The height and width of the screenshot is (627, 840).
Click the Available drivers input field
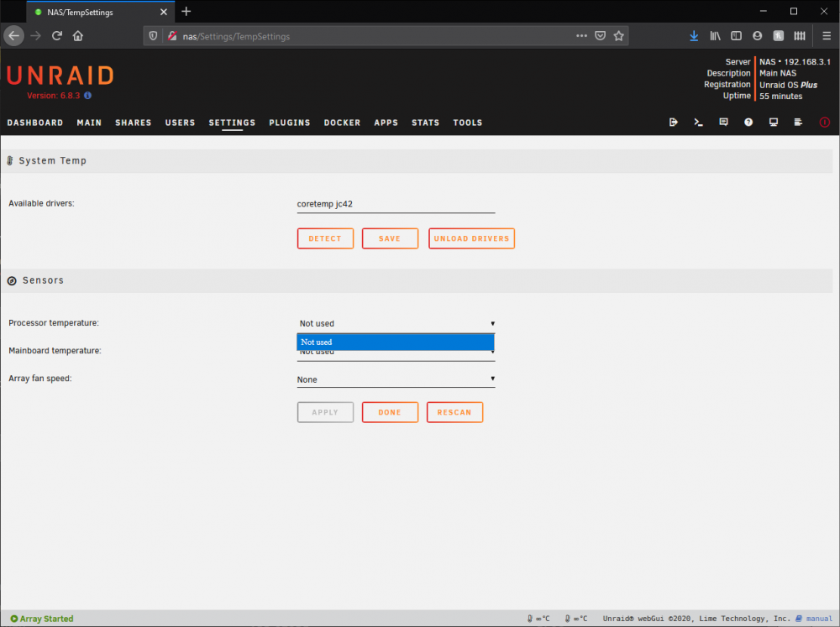(x=396, y=204)
